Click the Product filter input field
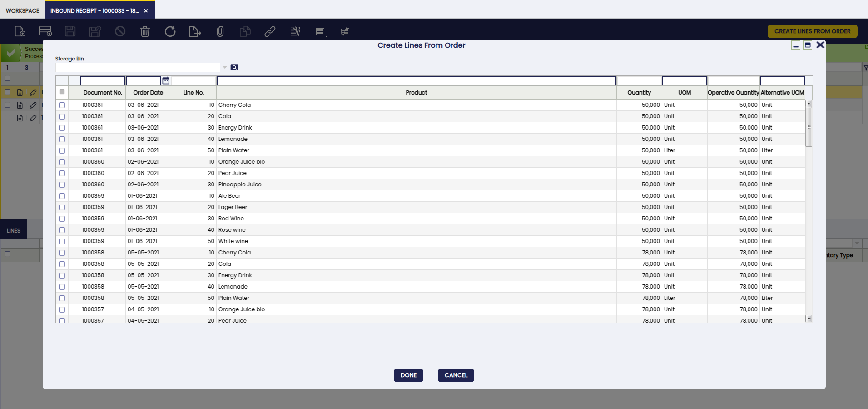This screenshot has height=409, width=868. [x=416, y=81]
